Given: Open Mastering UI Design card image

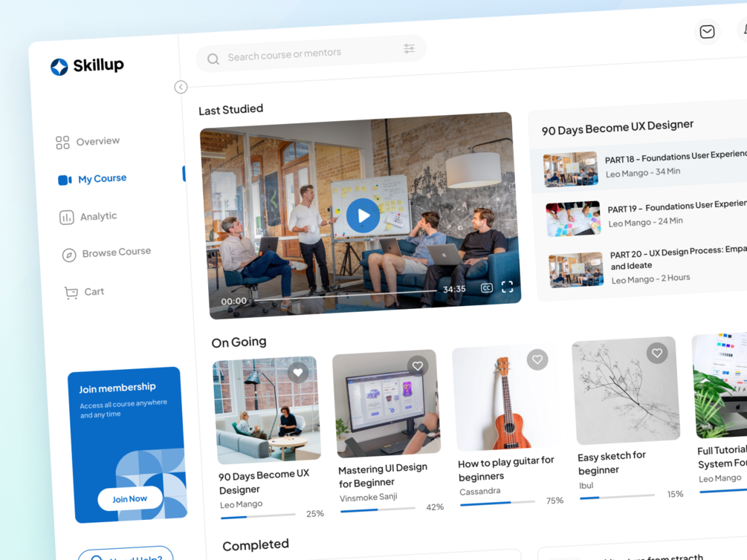Looking at the screenshot, I should 387,404.
